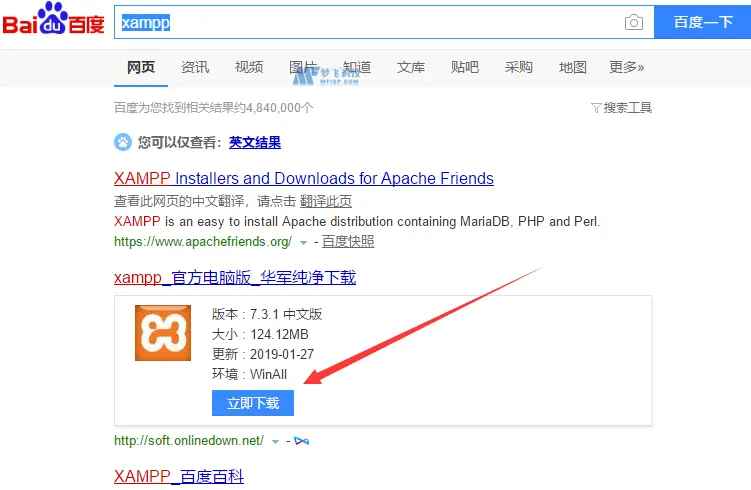Open the 英文结果 link

pos(255,142)
